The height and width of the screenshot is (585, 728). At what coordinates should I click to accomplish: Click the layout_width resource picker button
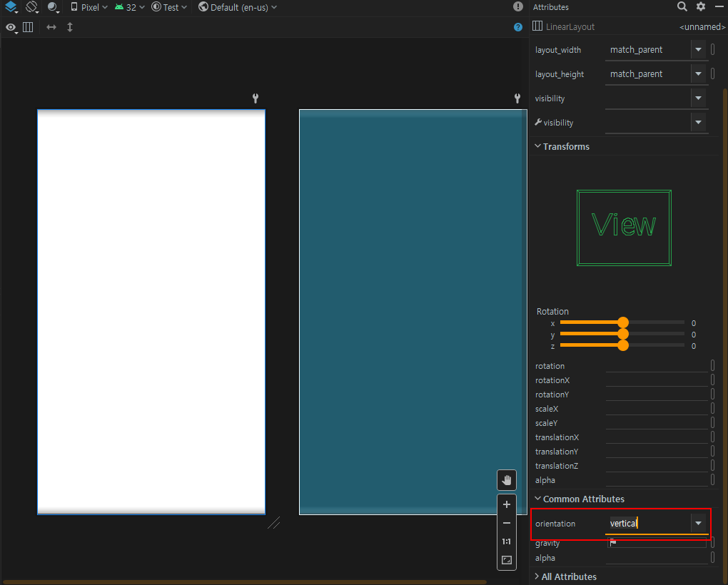pyautogui.click(x=713, y=49)
